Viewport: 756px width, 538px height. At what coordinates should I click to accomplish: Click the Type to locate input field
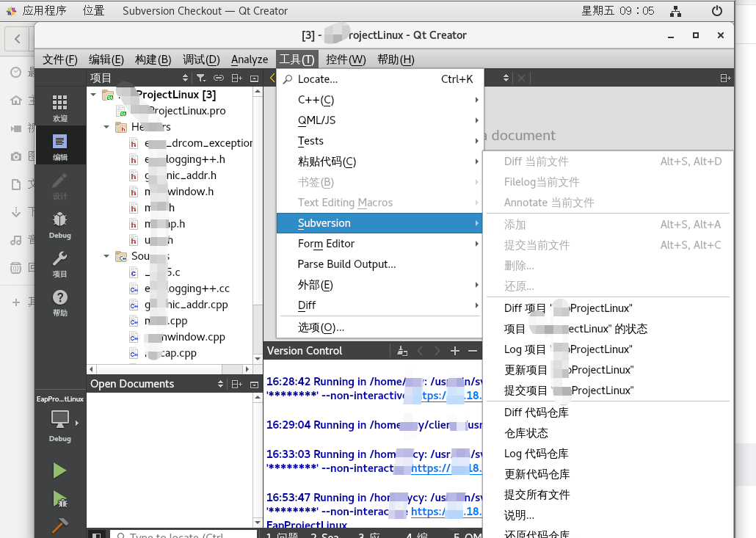point(183,534)
